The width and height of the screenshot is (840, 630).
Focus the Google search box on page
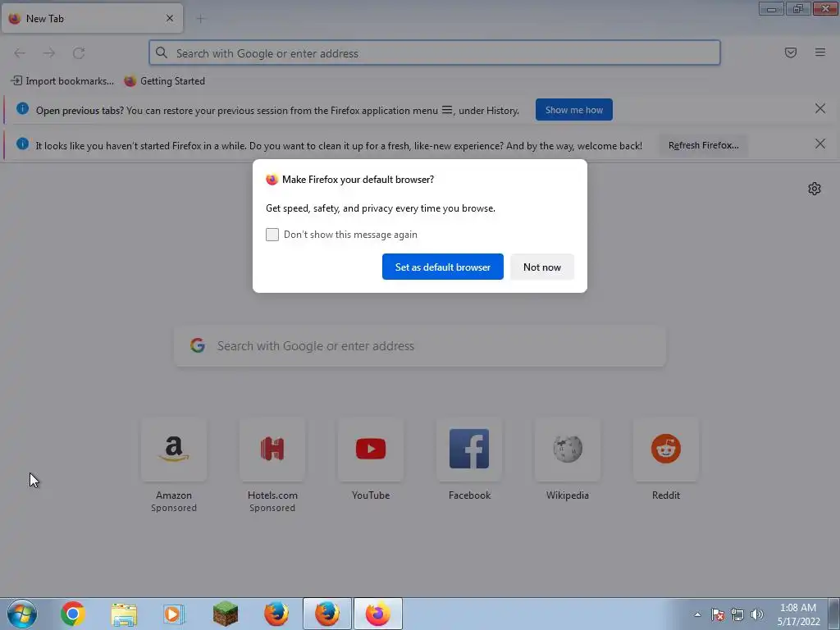pyautogui.click(x=420, y=346)
